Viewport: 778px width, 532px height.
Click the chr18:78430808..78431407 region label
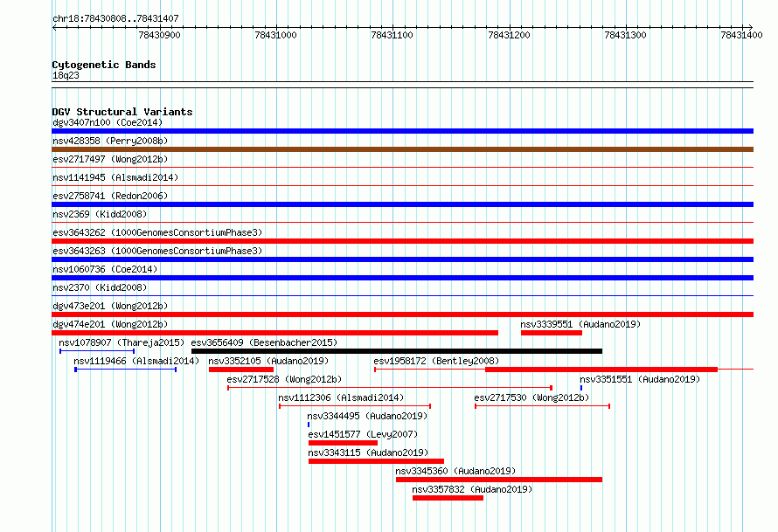click(x=115, y=18)
